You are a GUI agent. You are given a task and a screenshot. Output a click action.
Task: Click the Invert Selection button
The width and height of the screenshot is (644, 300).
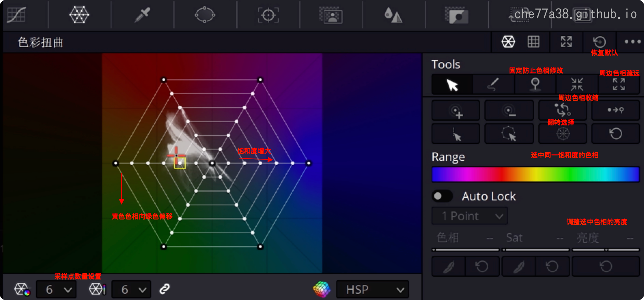point(562,110)
